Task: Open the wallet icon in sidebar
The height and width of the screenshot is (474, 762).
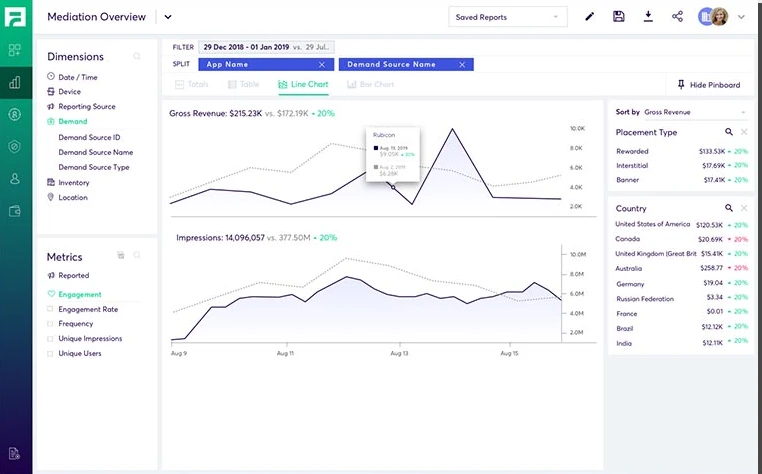Action: [x=15, y=211]
